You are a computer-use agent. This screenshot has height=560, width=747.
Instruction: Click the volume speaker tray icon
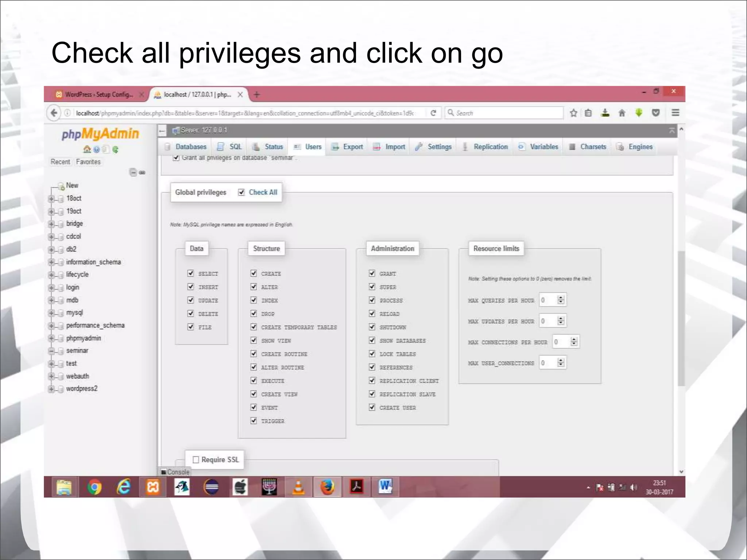634,487
